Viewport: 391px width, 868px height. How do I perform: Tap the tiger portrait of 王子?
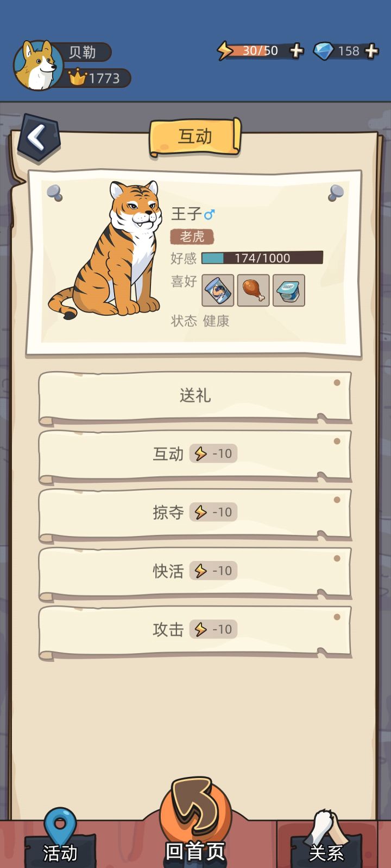point(108,250)
